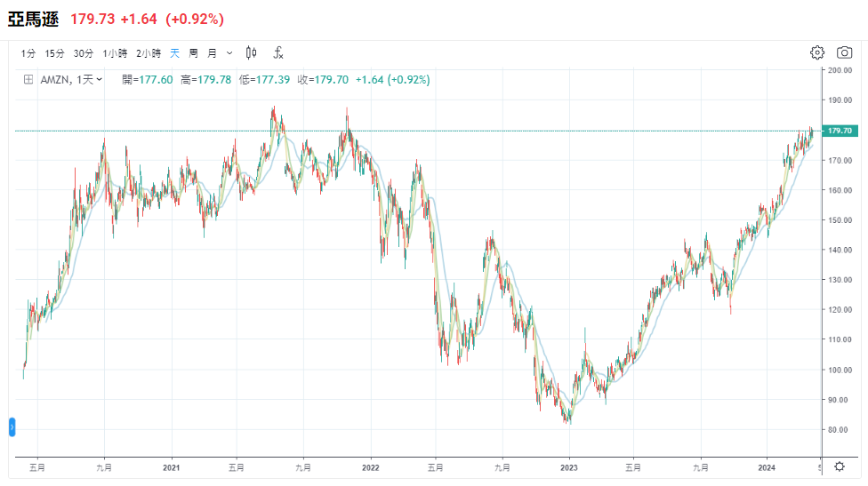Switch to the 周 weekly interval

[x=193, y=53]
